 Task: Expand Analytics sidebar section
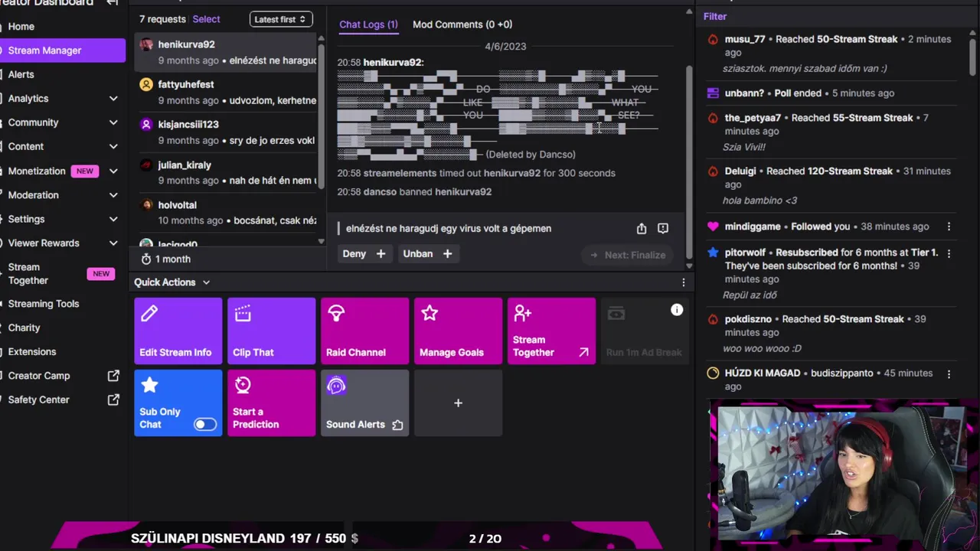pos(113,99)
